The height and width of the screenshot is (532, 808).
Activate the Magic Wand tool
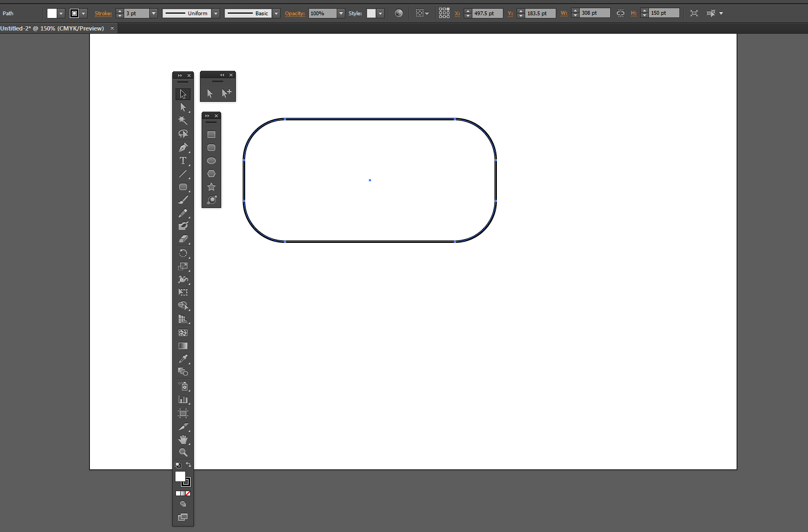pyautogui.click(x=183, y=120)
